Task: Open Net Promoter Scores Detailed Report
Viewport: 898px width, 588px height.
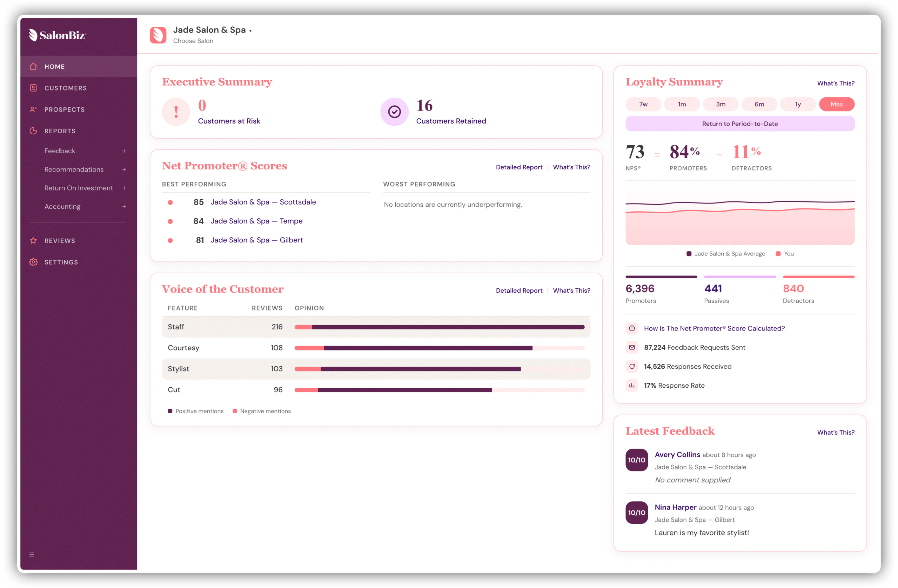Action: tap(519, 167)
